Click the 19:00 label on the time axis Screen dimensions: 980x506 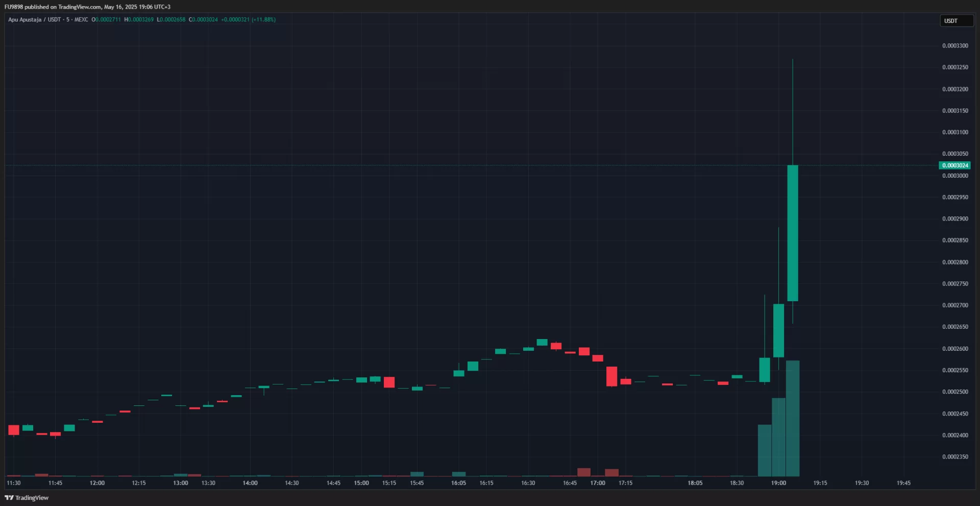[778, 483]
